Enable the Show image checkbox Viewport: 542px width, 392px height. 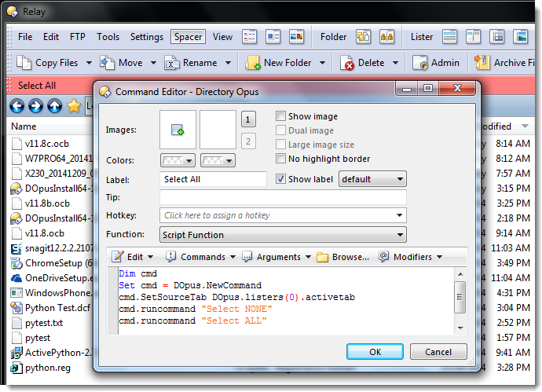pos(280,115)
